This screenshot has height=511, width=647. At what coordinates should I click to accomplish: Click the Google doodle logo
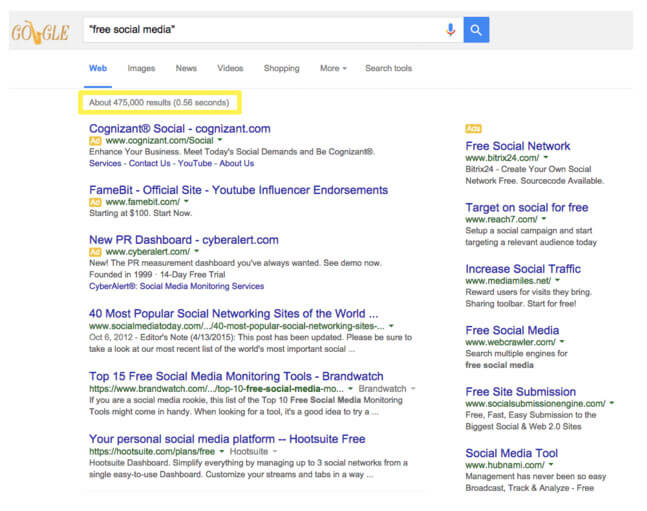coord(40,32)
